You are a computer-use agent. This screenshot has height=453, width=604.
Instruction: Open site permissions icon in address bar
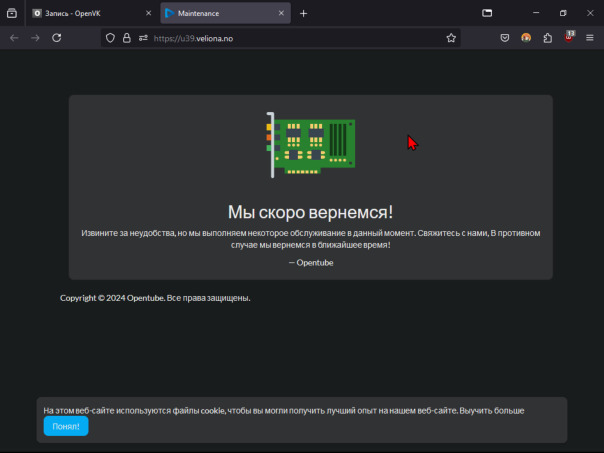(143, 38)
